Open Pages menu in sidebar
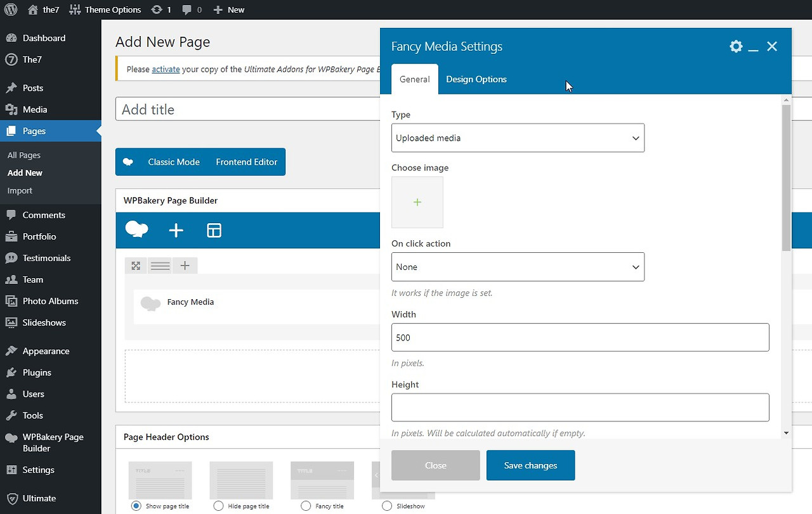The height and width of the screenshot is (514, 812). pyautogui.click(x=34, y=131)
